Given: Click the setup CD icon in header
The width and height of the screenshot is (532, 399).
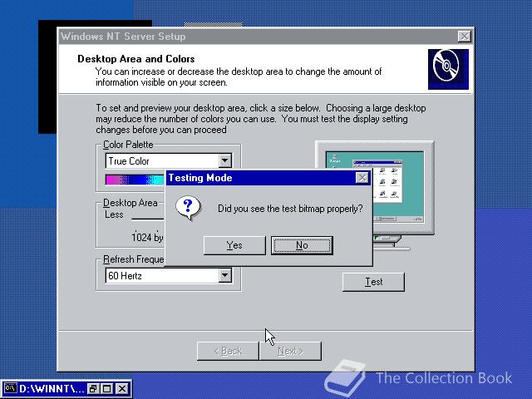Looking at the screenshot, I should 448,69.
